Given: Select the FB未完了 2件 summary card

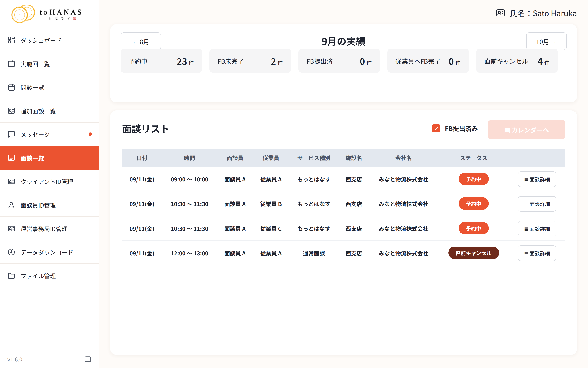Looking at the screenshot, I should click(250, 61).
